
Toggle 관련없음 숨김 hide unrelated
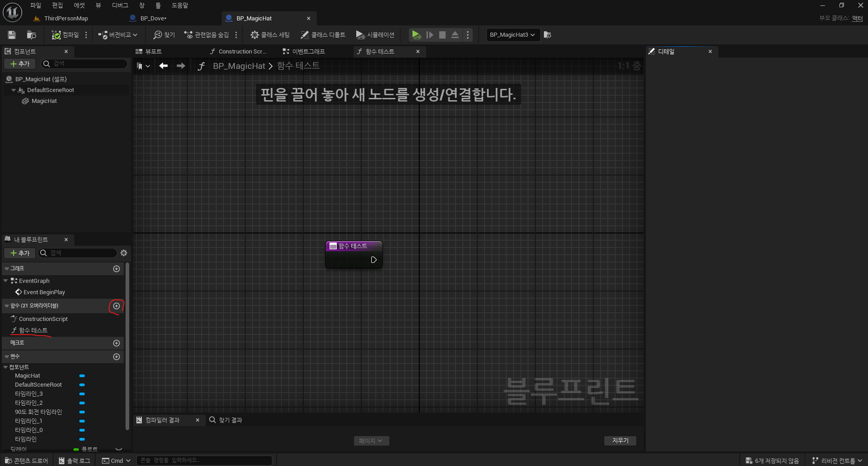pyautogui.click(x=206, y=35)
